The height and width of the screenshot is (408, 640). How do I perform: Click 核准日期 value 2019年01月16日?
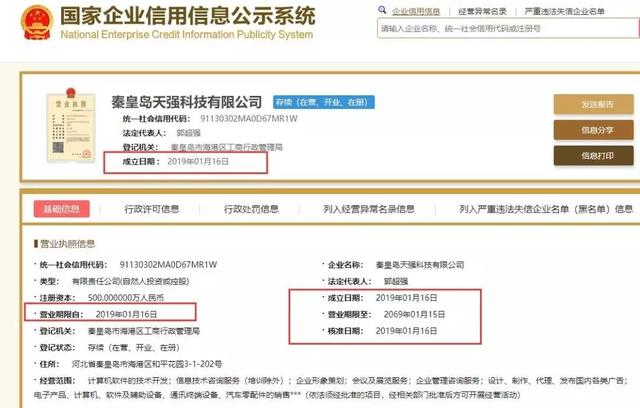(406, 331)
